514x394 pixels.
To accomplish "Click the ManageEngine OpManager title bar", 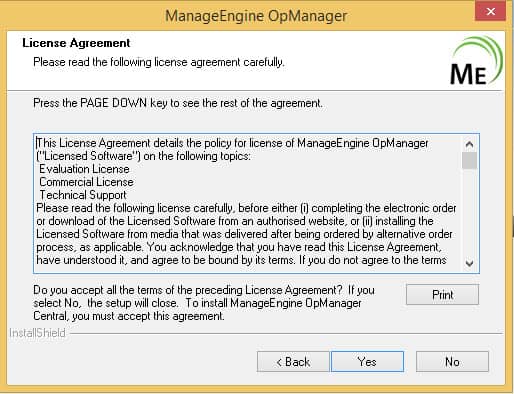I will (256, 15).
